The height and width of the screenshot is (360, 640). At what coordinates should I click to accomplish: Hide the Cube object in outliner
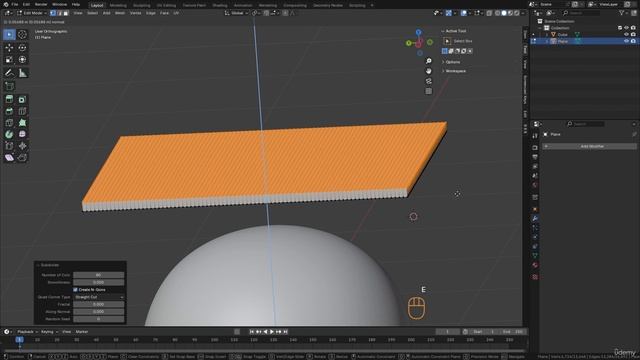(626, 35)
